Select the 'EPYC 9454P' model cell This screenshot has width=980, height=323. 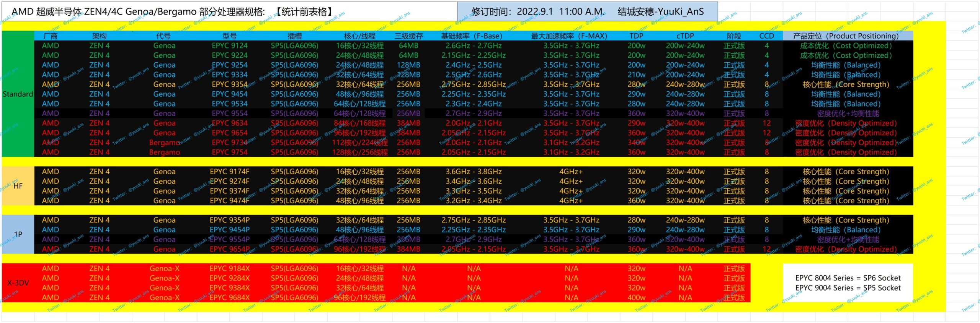[x=230, y=230]
